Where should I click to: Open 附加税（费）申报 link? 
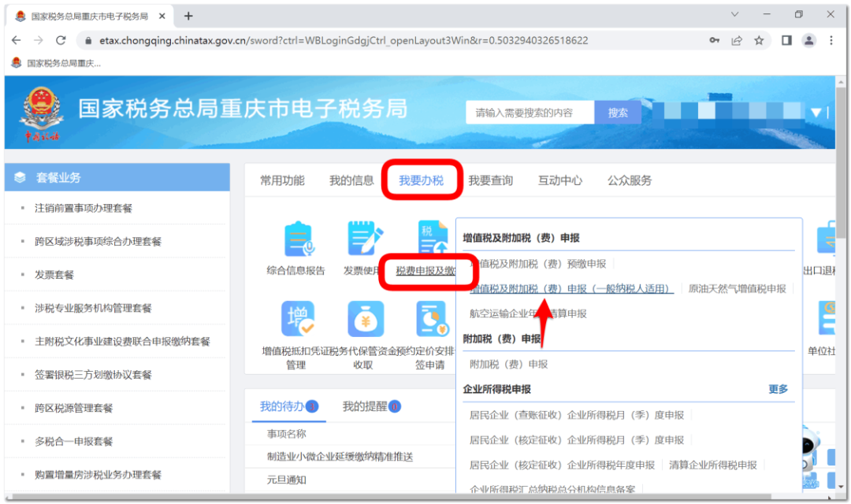tap(508, 364)
